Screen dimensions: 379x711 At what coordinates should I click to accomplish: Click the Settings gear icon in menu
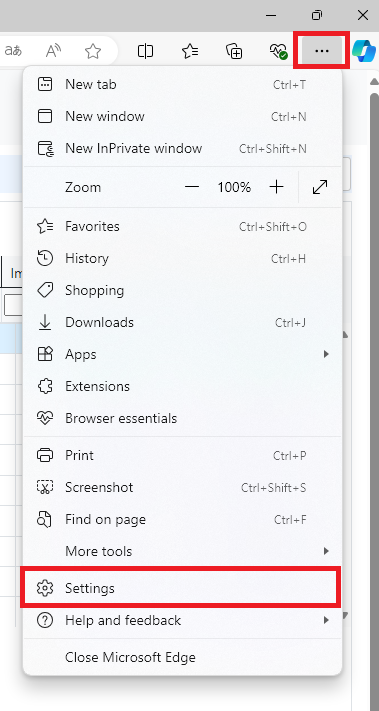point(44,588)
